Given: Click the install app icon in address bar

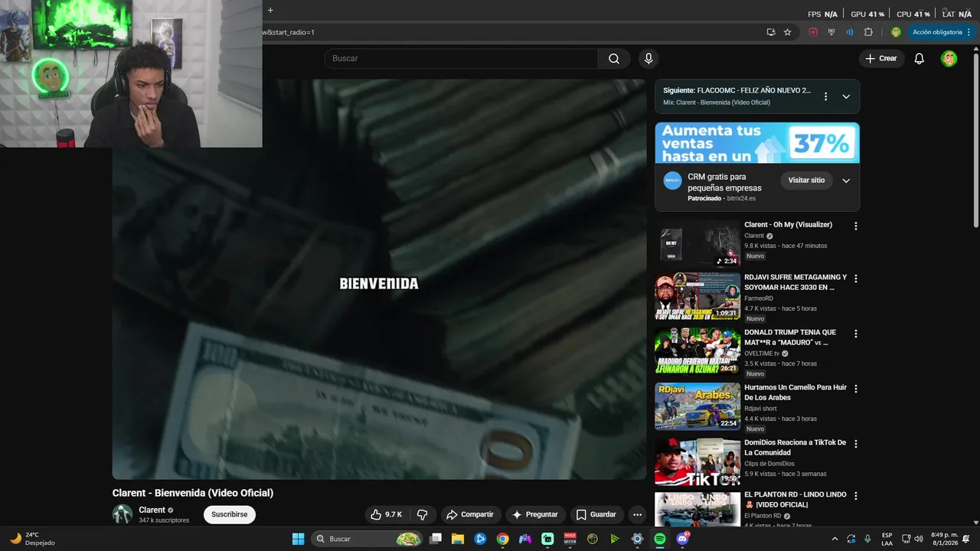Looking at the screenshot, I should point(771,32).
